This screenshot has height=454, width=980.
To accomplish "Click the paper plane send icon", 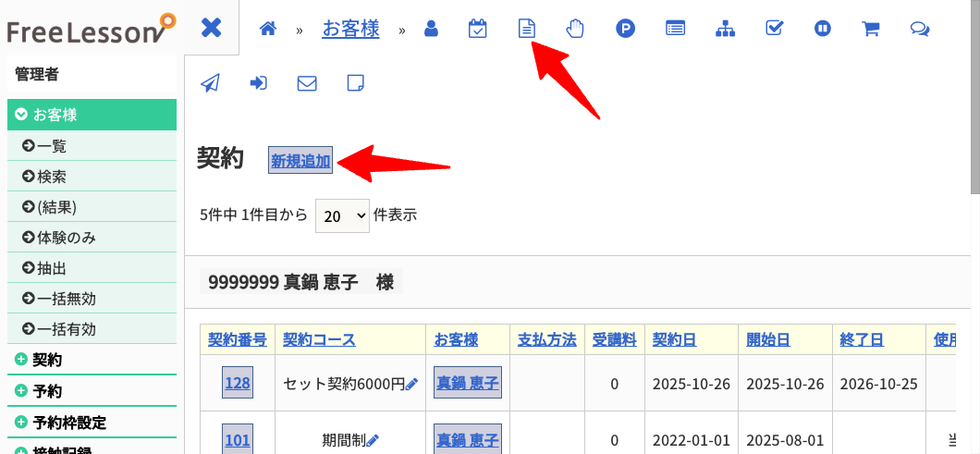I will coord(211,83).
